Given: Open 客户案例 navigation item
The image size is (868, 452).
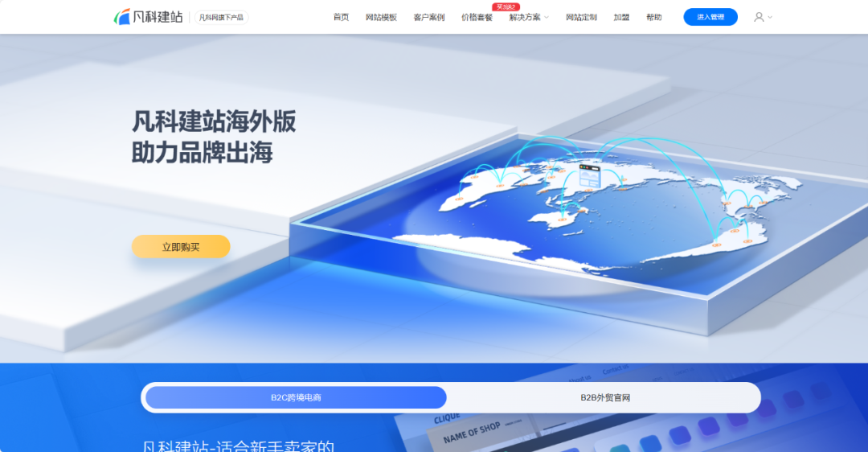Looking at the screenshot, I should [429, 17].
